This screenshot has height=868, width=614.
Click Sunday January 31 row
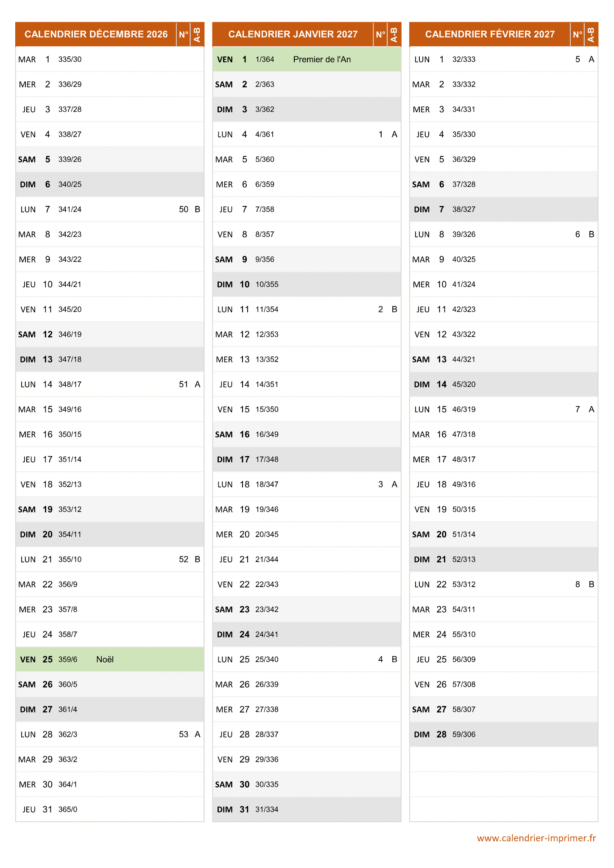point(307,810)
